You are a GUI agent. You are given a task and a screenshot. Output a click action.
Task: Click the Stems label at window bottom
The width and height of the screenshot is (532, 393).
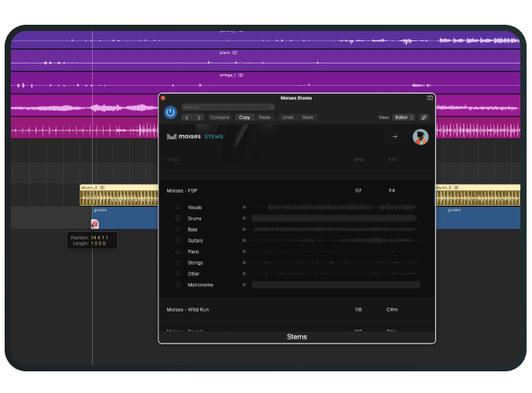297,337
